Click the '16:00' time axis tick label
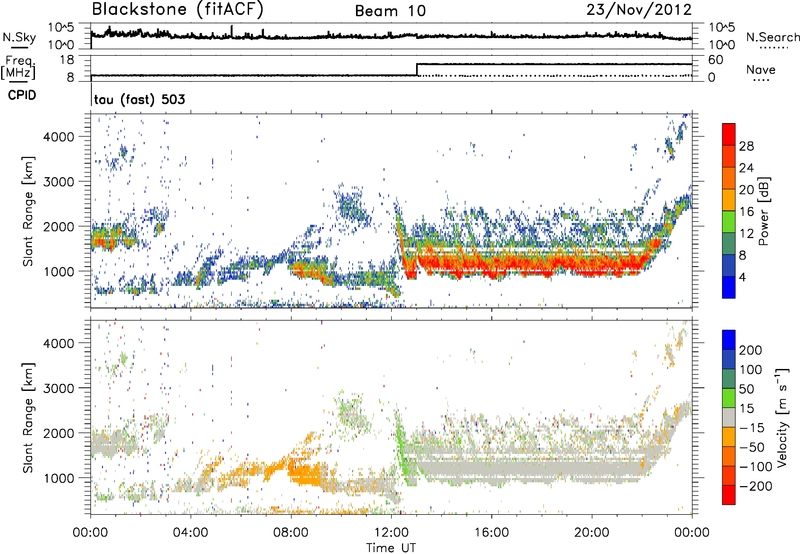Screen dimensions: 800x554 point(491,533)
